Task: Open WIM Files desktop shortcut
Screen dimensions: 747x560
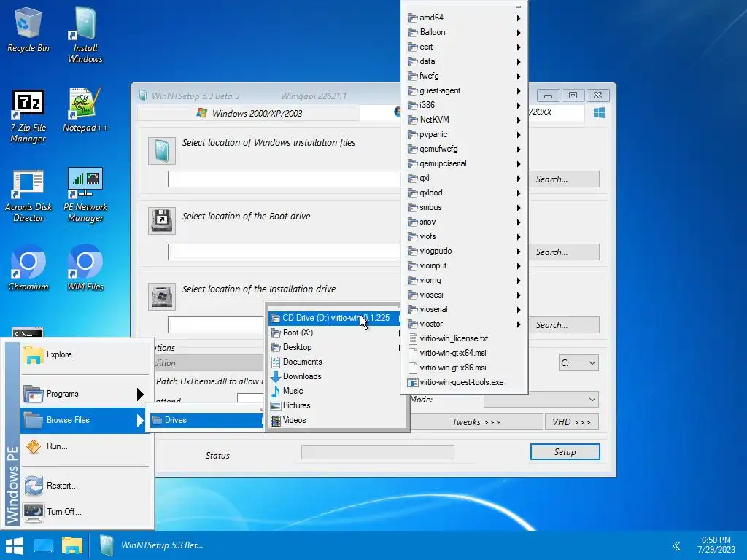Action: tap(85, 268)
